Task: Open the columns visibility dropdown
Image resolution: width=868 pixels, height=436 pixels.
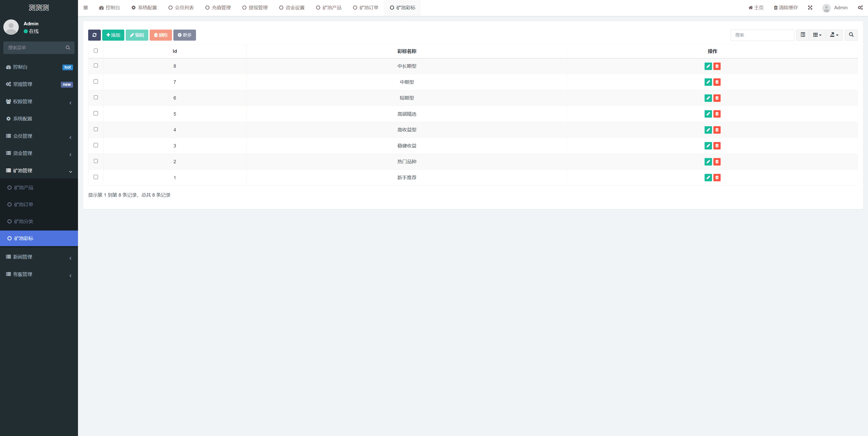Action: [x=817, y=35]
